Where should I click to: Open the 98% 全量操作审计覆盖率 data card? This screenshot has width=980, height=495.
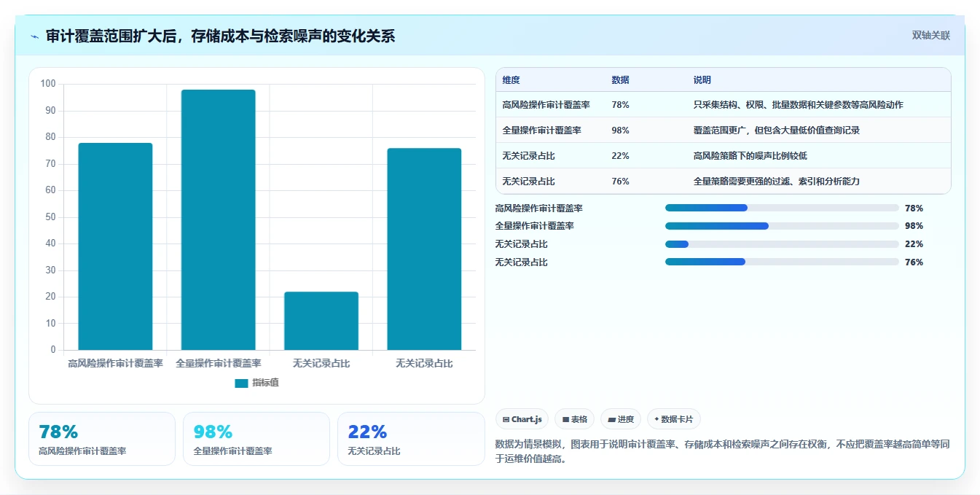click(256, 439)
